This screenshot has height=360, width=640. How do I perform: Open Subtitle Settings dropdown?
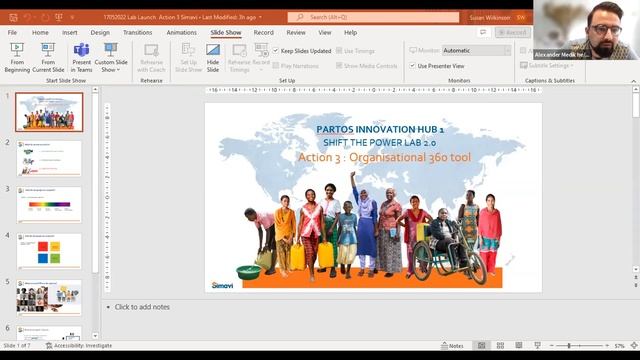pyautogui.click(x=547, y=65)
